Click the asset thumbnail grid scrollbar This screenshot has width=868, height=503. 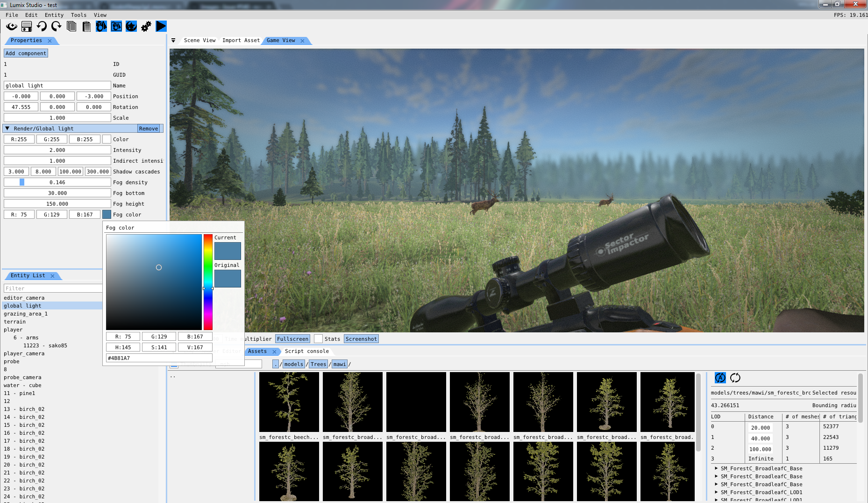coord(698,412)
